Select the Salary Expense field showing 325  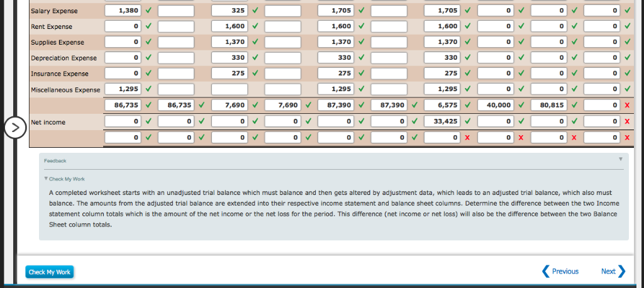(230, 11)
